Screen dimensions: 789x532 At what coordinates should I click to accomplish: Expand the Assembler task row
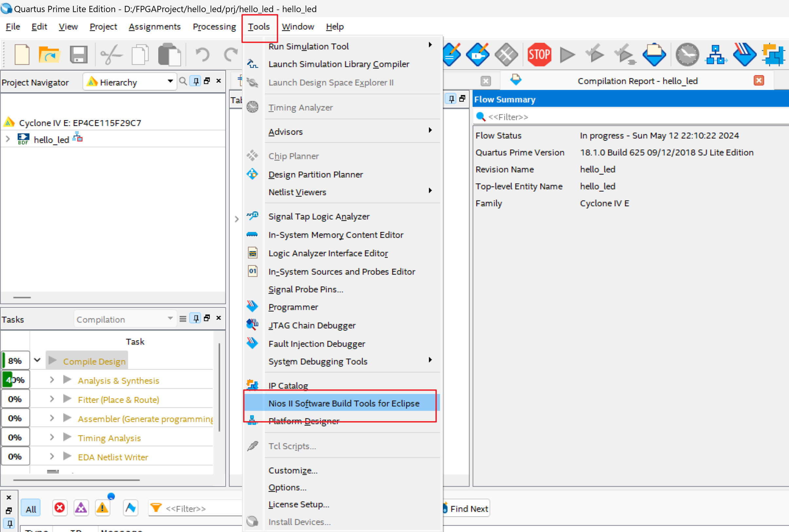(x=52, y=418)
